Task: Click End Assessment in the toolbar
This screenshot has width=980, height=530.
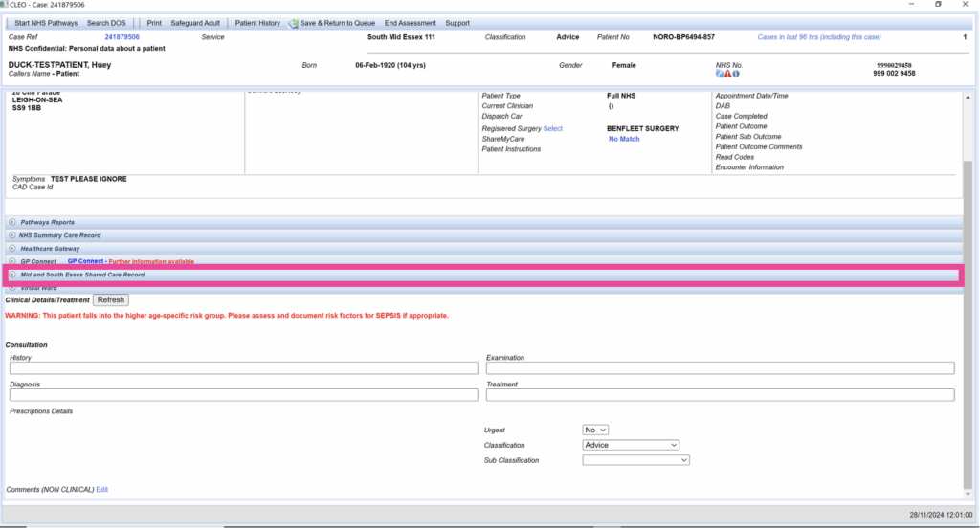Action: [x=410, y=23]
